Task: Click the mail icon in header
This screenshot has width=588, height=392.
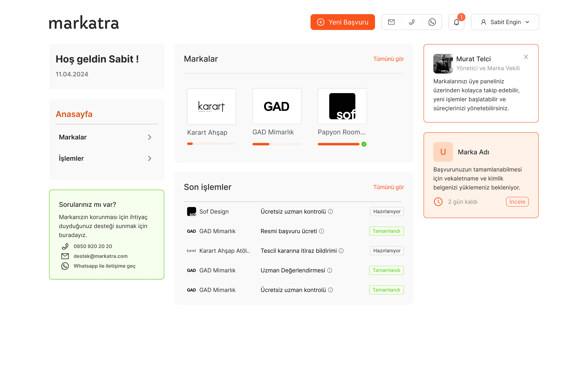Action: 391,22
